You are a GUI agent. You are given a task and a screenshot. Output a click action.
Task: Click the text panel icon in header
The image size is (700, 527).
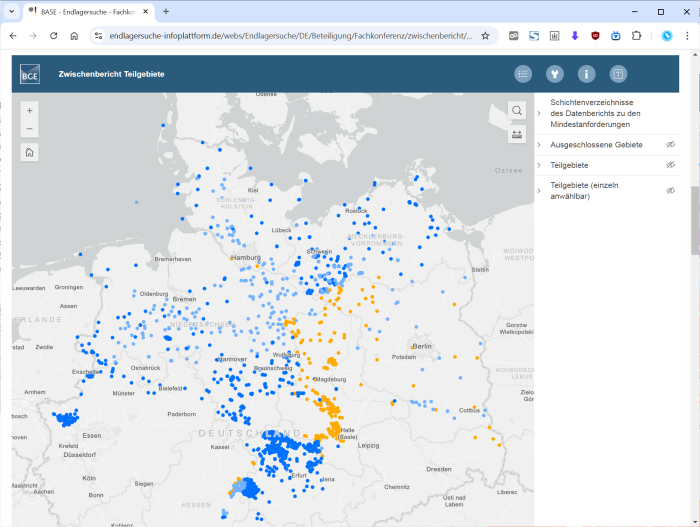619,74
